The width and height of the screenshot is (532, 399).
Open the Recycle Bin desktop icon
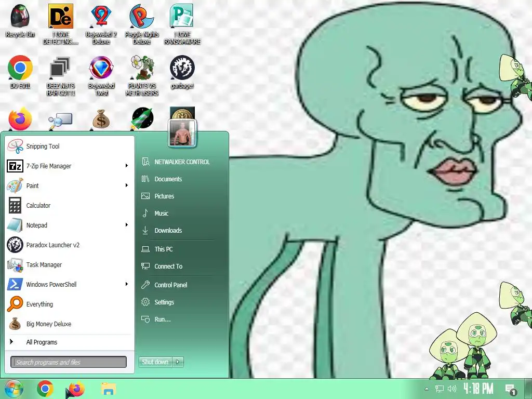[x=20, y=20]
